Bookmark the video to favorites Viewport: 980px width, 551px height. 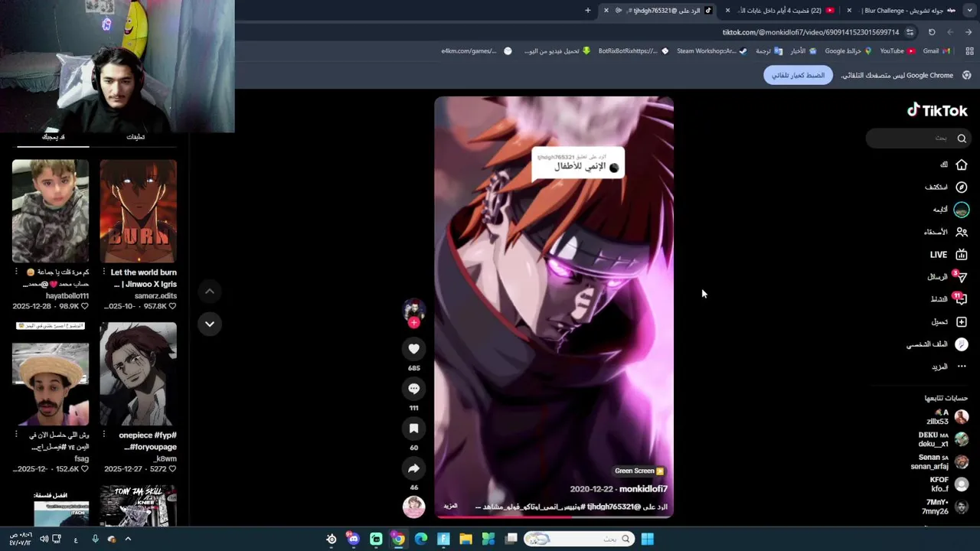tap(413, 429)
